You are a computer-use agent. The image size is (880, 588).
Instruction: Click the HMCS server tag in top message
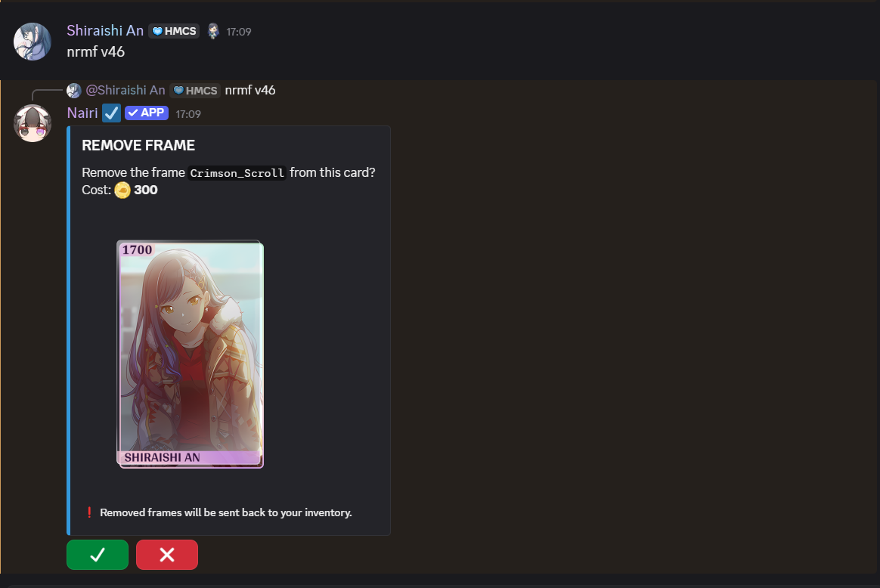coord(174,31)
